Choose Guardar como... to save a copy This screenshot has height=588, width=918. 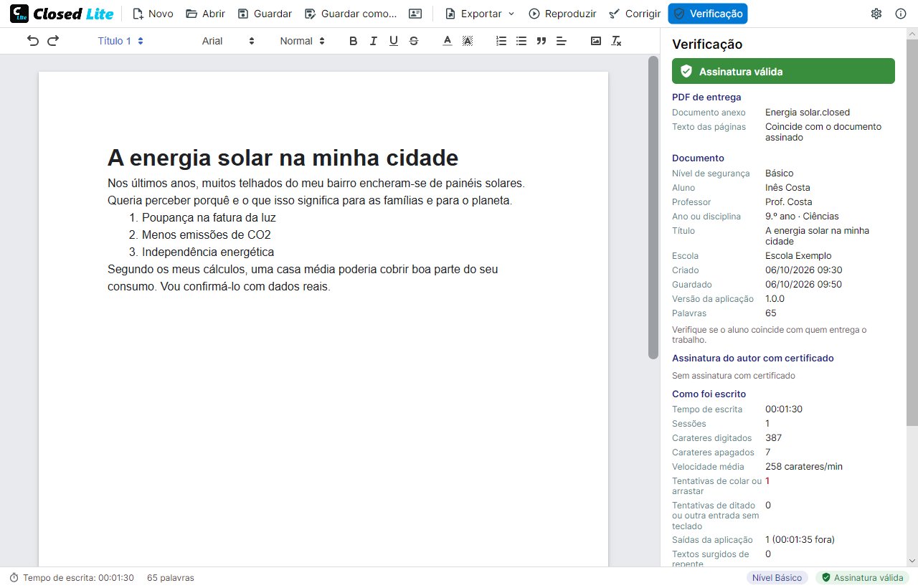point(351,14)
